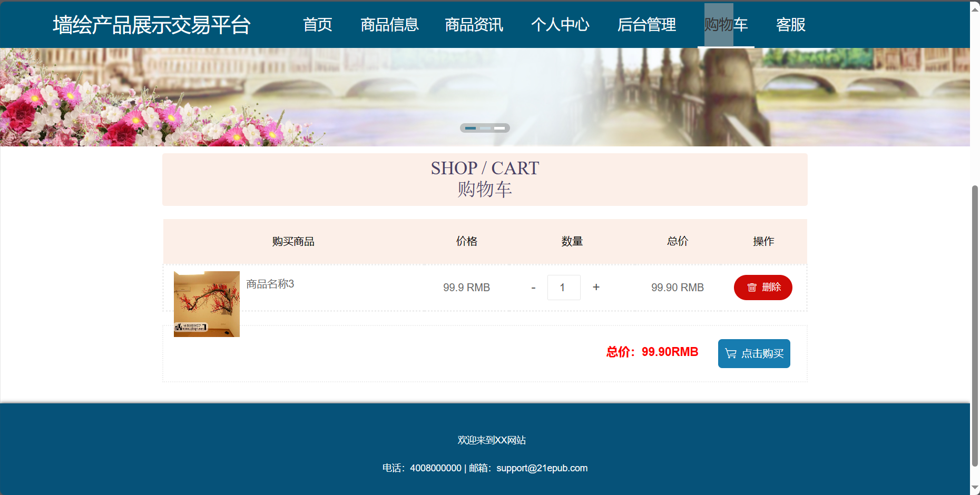Click the red 总价：99.90RMB total text
Screen dimensions: 980x495
pos(652,352)
